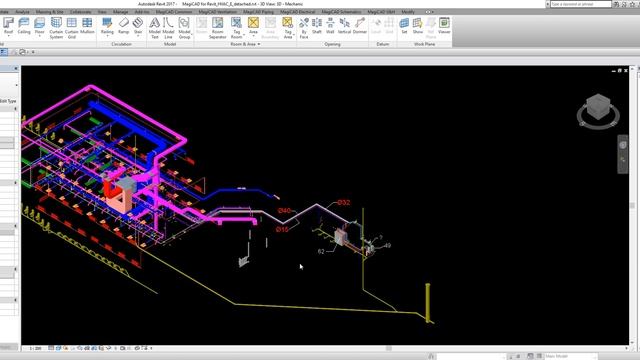Open the MagiCAD Piping ribbon tab
Viewport: 640px width, 360px height.
click(258, 12)
